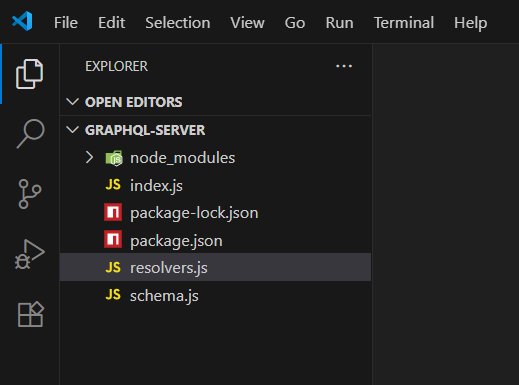
Task: Select the resolvers.js file
Action: tap(215, 267)
